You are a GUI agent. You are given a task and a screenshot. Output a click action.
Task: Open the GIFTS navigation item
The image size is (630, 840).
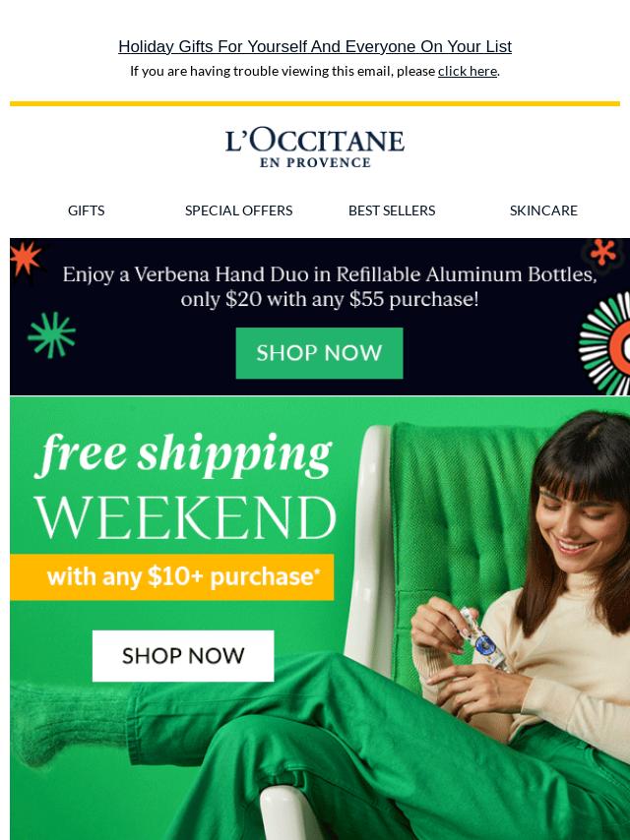[x=87, y=210]
